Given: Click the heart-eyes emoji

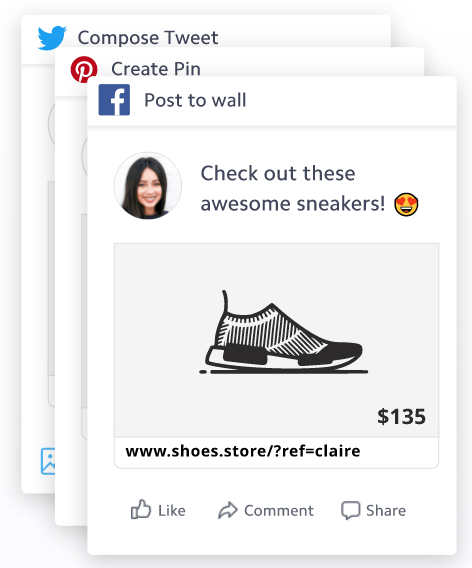Looking at the screenshot, I should coord(406,204).
